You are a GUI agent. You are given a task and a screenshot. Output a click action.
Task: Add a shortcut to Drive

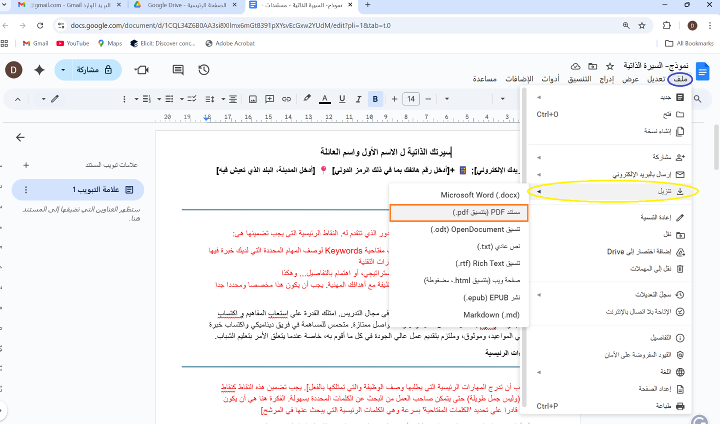(x=611, y=251)
